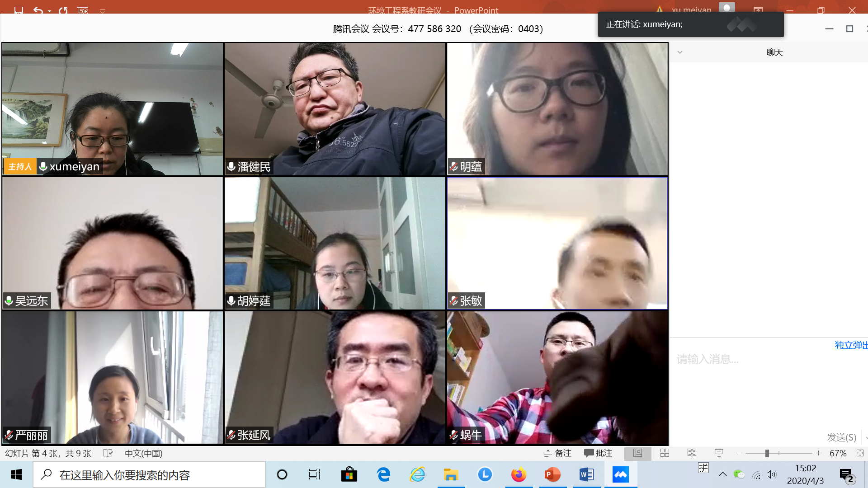
Task: Click the zoom slider handle
Action: click(x=767, y=453)
